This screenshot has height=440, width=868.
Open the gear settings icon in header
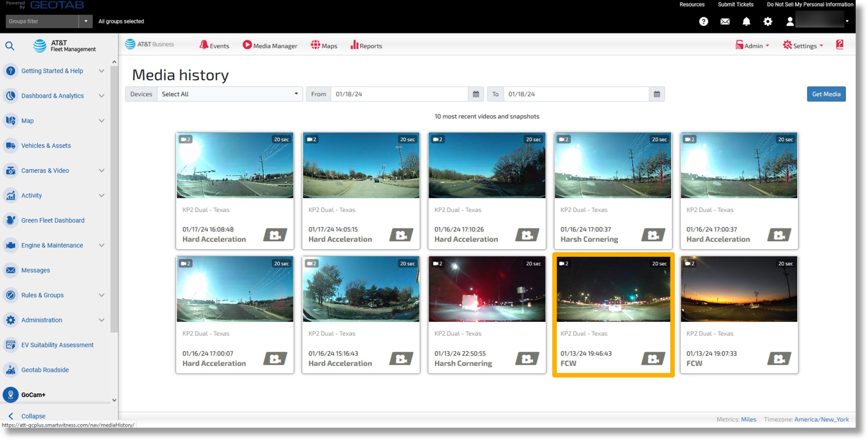pos(768,21)
